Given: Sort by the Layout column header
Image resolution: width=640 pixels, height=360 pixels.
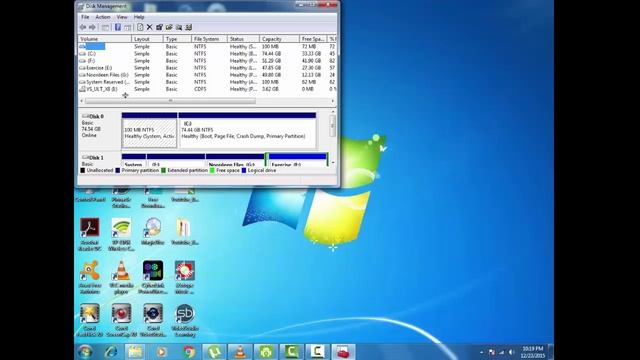Looking at the screenshot, I should (147, 39).
